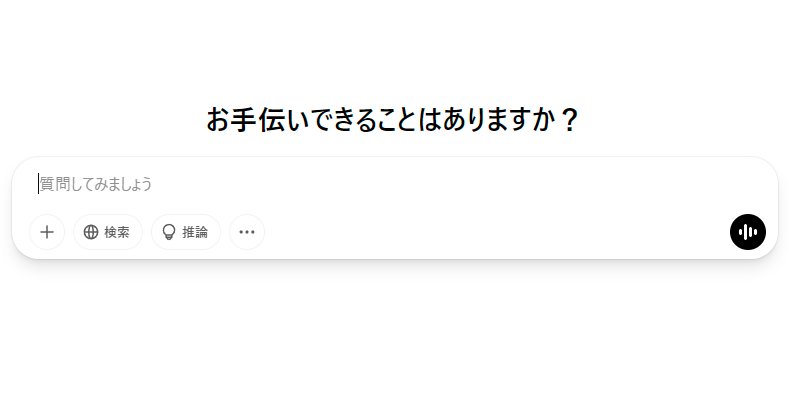Enable search using the globe pill button
The width and height of the screenshot is (789, 400).
click(x=108, y=232)
